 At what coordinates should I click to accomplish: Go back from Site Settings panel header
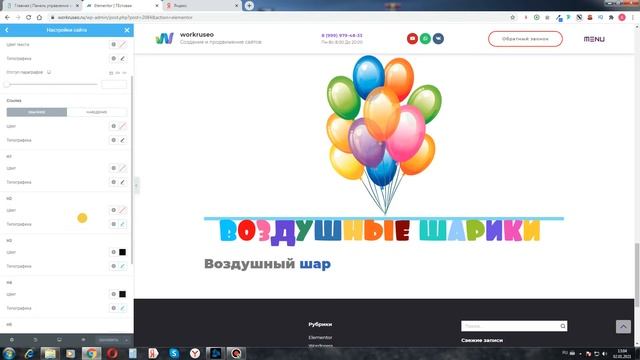click(x=7, y=30)
